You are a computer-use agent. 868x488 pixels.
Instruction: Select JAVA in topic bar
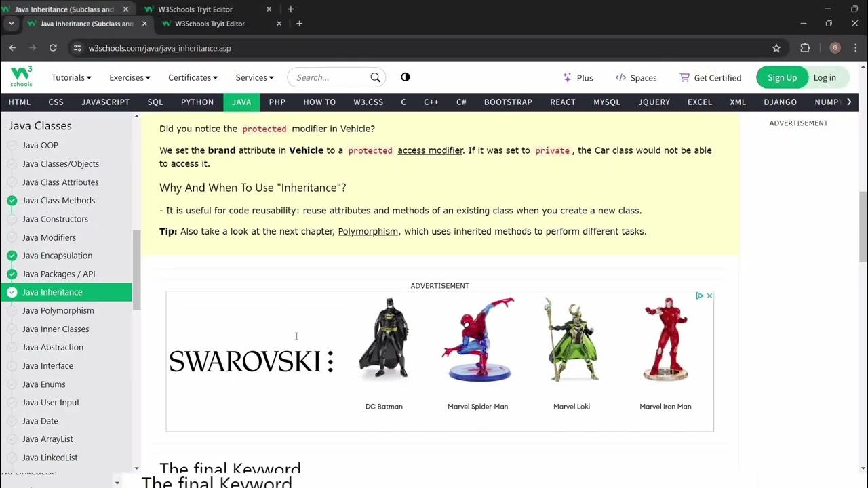241,102
